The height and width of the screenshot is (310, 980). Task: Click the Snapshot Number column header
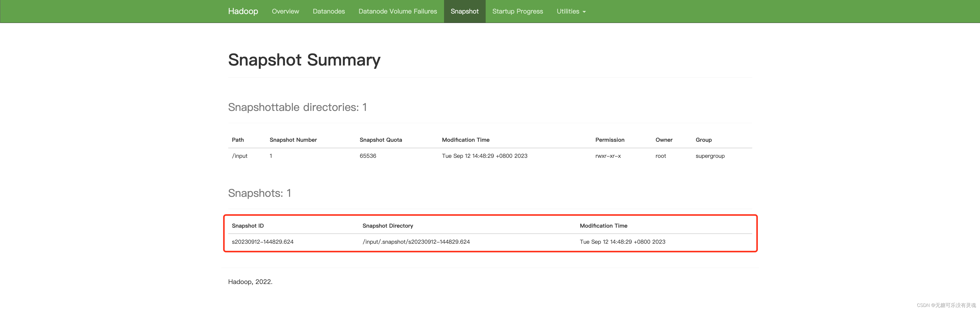[x=293, y=140]
